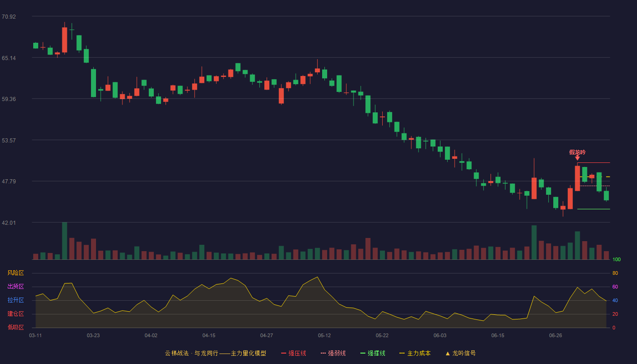The width and height of the screenshot is (637, 364).
Task: Click the 04-15 date label
Action: pyautogui.click(x=209, y=335)
